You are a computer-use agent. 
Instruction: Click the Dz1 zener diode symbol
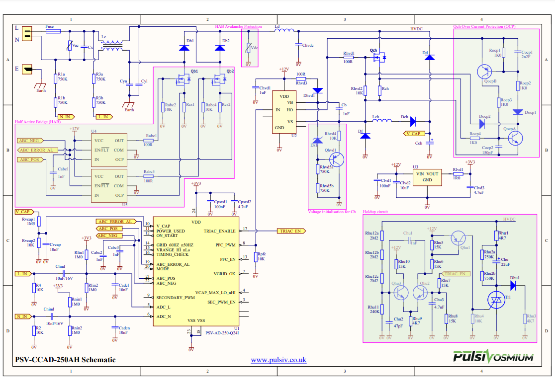coord(317,140)
